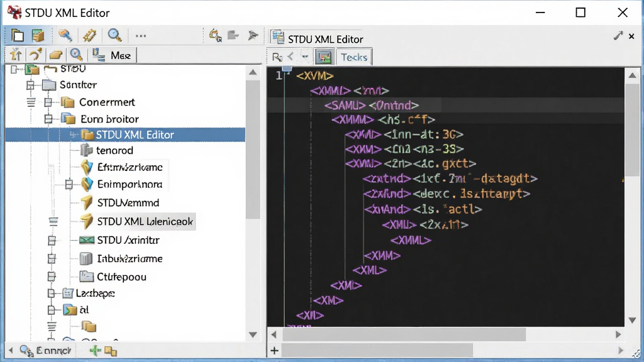Image resolution: width=644 pixels, height=362 pixels.
Task: Toggle the fold marker beside line 1
Action: pos(287,70)
